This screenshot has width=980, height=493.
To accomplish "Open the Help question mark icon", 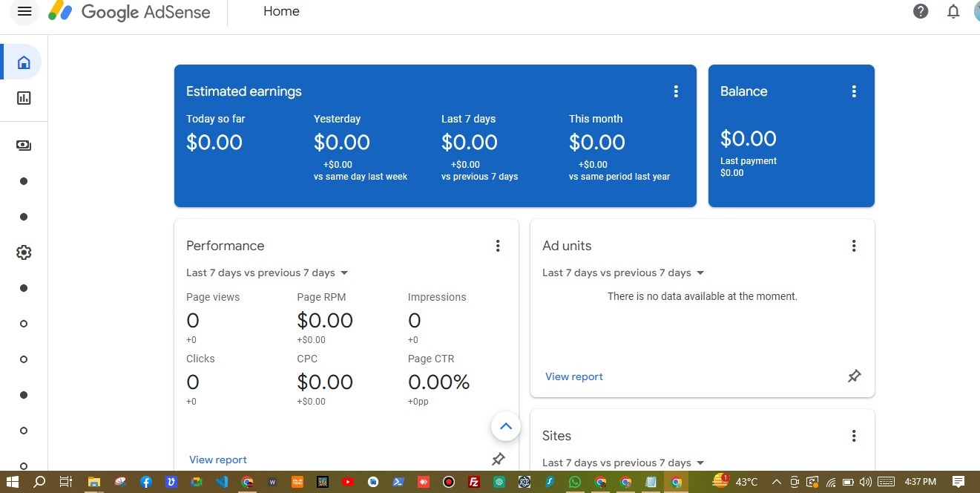I will 921,11.
